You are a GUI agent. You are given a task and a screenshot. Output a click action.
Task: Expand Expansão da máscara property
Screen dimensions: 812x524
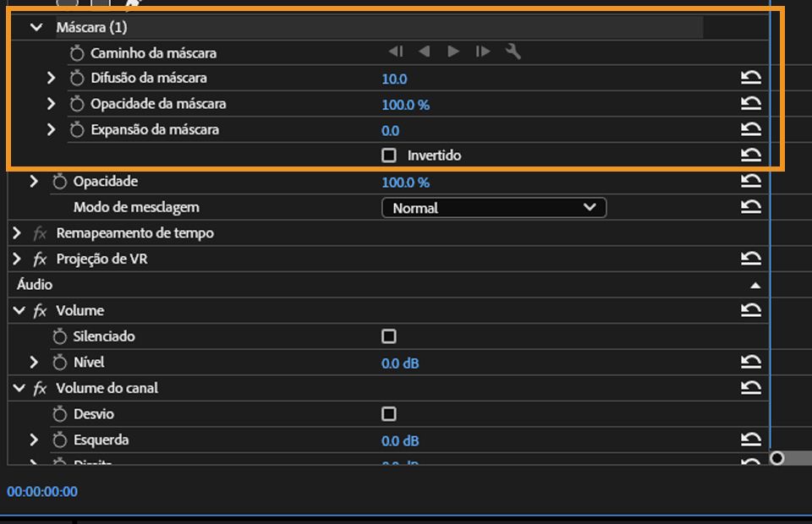pos(51,130)
